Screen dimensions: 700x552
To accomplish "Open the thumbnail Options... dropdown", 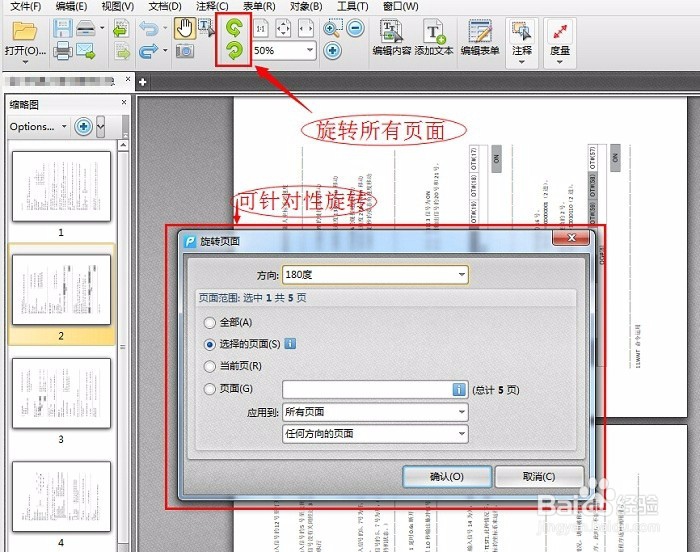I will point(38,127).
